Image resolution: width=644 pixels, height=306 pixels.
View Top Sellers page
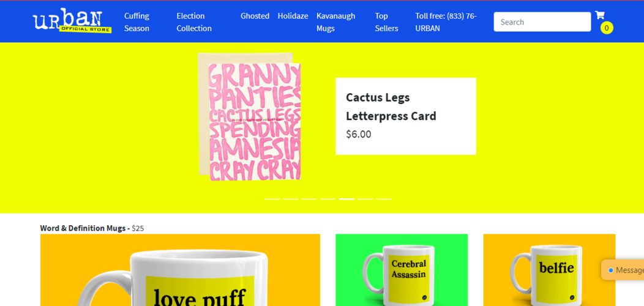tap(386, 22)
